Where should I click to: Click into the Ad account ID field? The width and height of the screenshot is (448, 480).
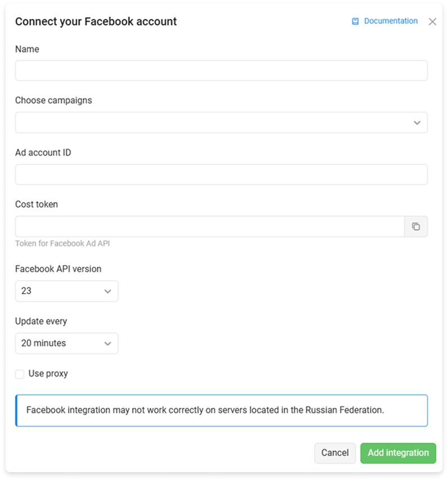click(x=221, y=174)
